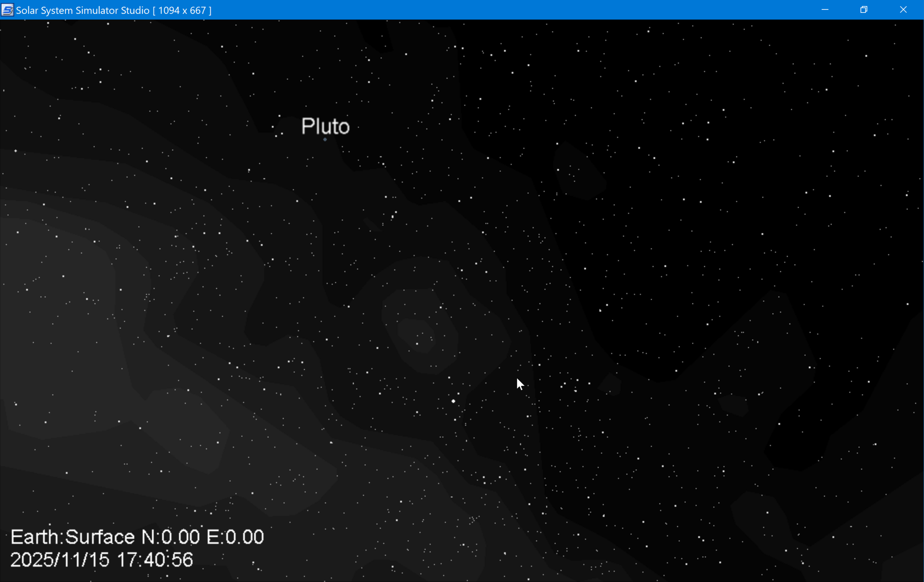Click the 1094 x 667 resolution text
The width and height of the screenshot is (924, 582).
point(182,10)
